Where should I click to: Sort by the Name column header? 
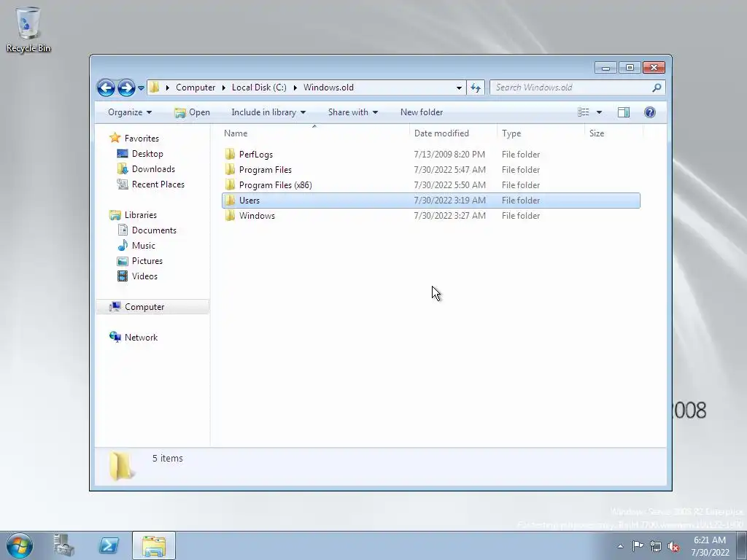pyautogui.click(x=314, y=133)
